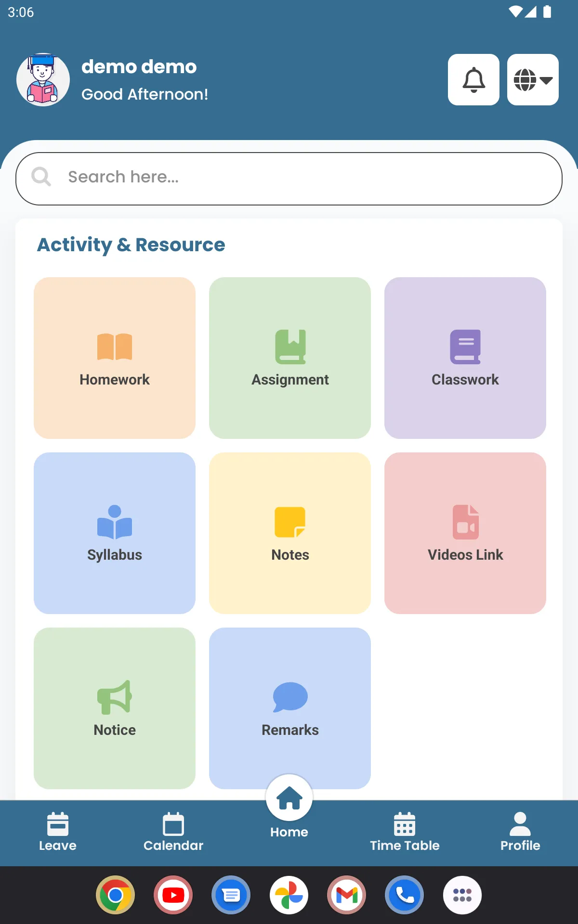Tap the Notice label
Viewport: 578px width, 924px height.
pos(115,730)
